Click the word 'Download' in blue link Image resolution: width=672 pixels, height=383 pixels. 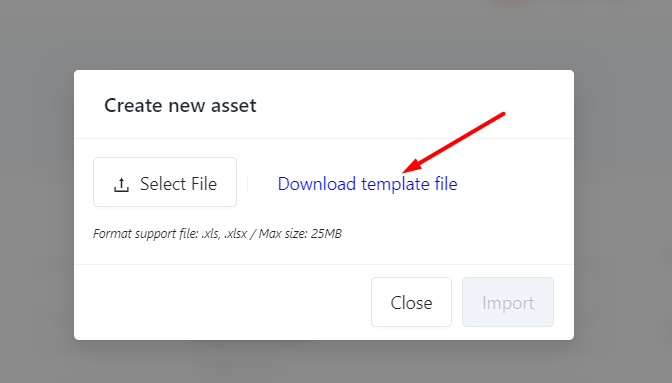pos(317,184)
